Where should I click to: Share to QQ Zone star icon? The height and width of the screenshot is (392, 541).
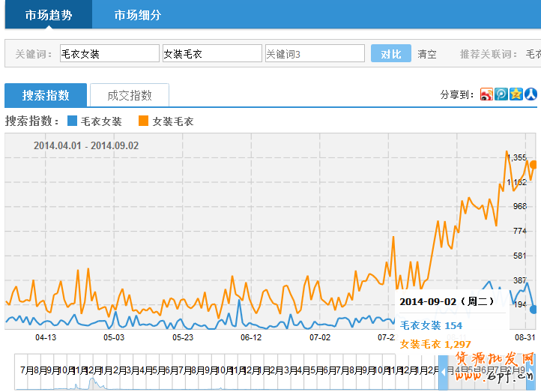516,94
